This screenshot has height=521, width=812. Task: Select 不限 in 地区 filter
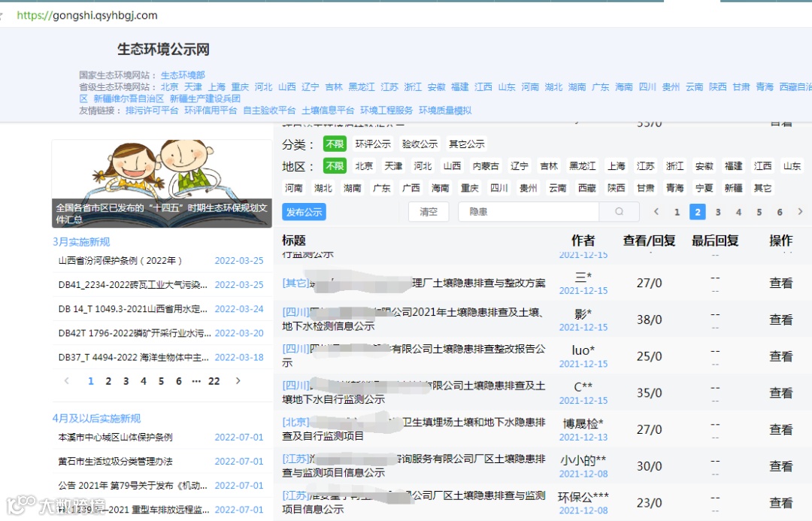point(335,165)
